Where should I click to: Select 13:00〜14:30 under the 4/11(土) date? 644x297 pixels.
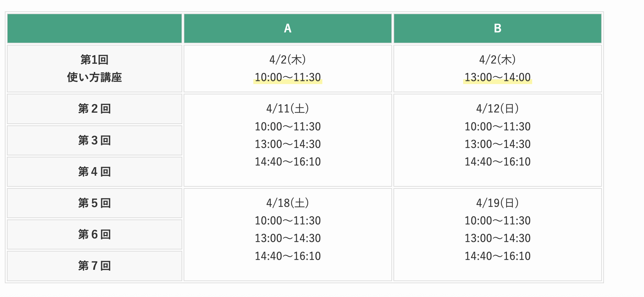[287, 144]
